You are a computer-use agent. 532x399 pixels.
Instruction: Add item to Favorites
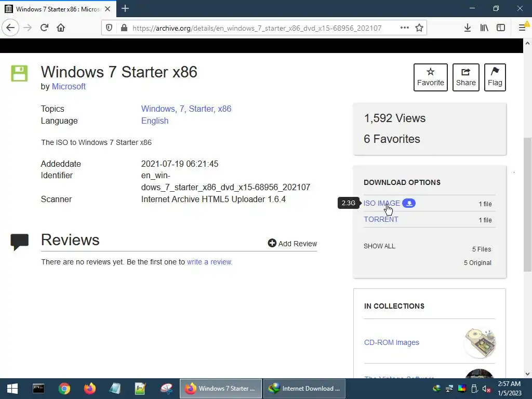(431, 77)
